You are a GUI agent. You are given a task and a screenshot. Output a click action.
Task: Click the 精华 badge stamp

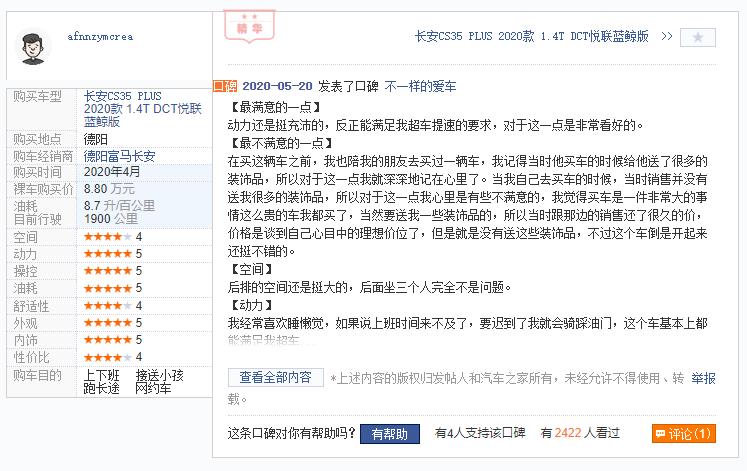(250, 26)
